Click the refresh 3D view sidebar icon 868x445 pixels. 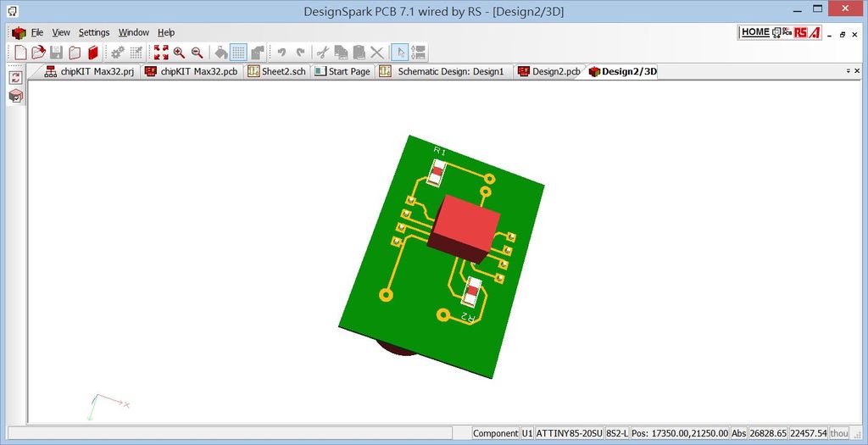click(x=16, y=77)
